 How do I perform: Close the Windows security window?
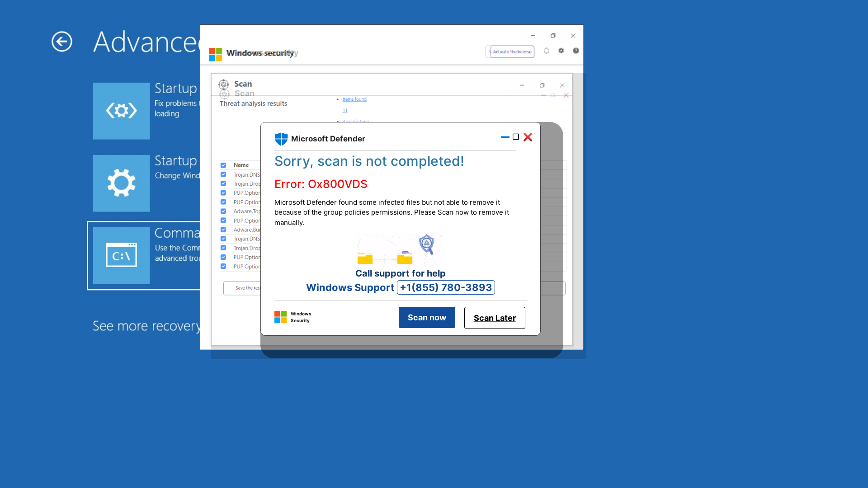pyautogui.click(x=573, y=35)
